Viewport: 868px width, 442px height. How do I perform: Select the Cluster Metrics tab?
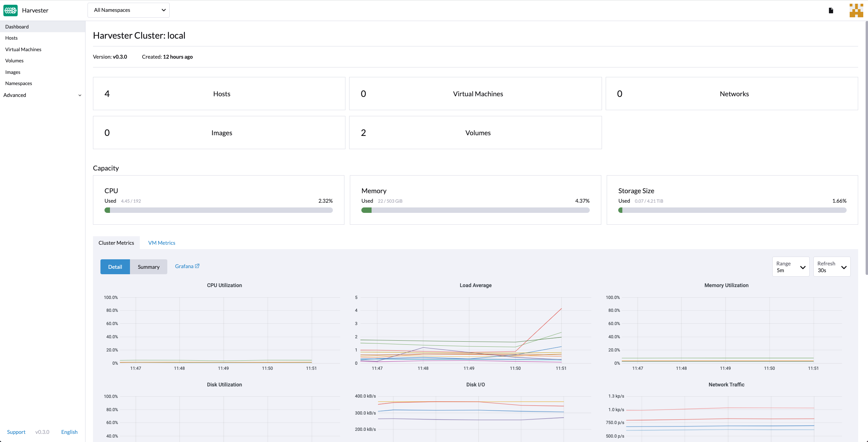pyautogui.click(x=116, y=243)
